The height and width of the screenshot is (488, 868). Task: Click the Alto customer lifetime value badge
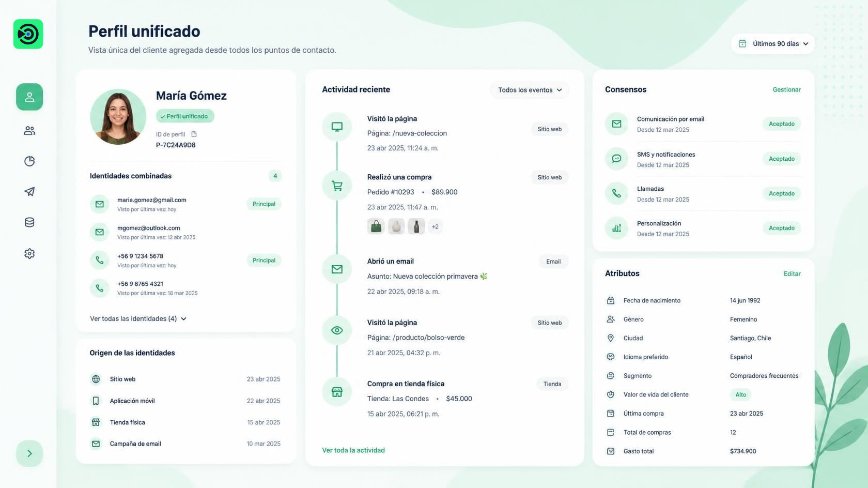pyautogui.click(x=740, y=394)
